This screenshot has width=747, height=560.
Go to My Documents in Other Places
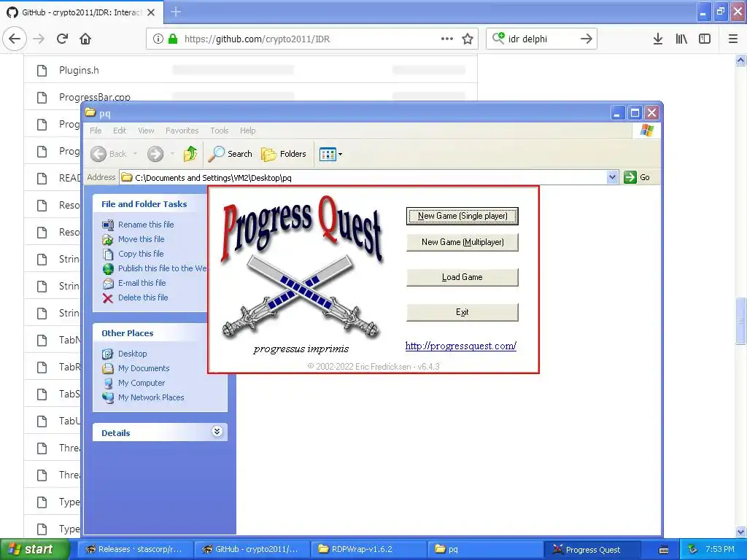coord(144,368)
